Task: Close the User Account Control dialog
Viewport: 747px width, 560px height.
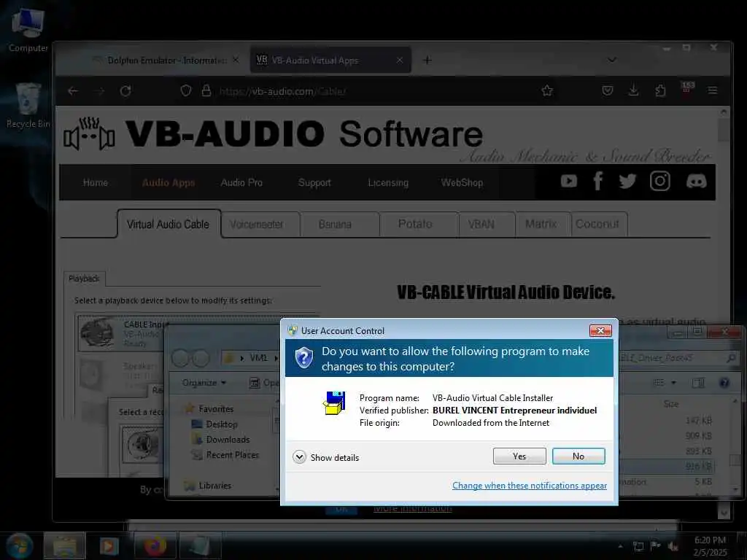Action: pos(600,330)
